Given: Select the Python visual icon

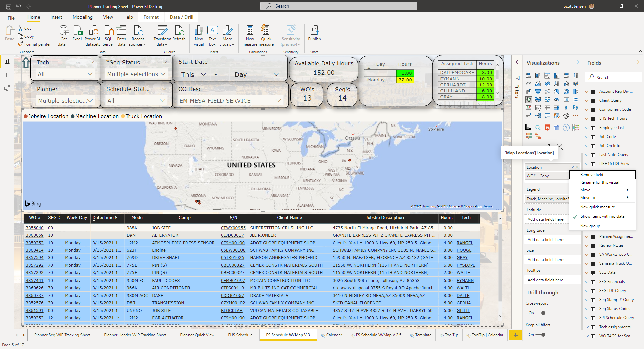Looking at the screenshot, I should 576,108.
